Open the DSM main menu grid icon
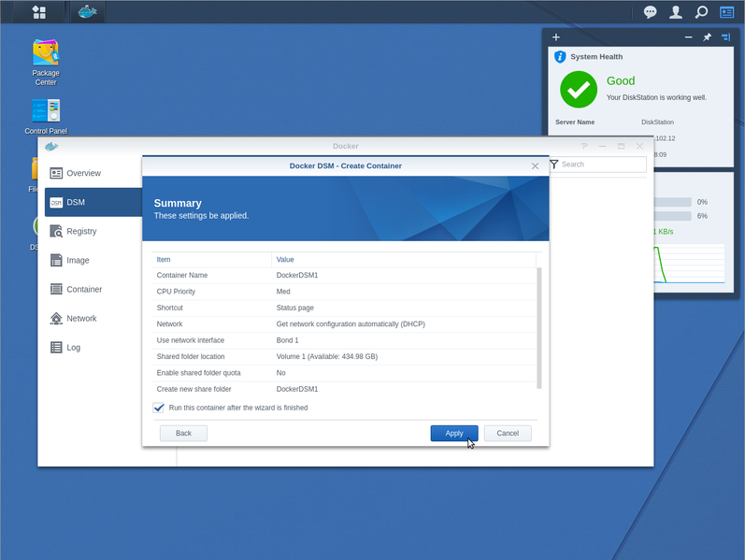The height and width of the screenshot is (560, 745). click(39, 12)
